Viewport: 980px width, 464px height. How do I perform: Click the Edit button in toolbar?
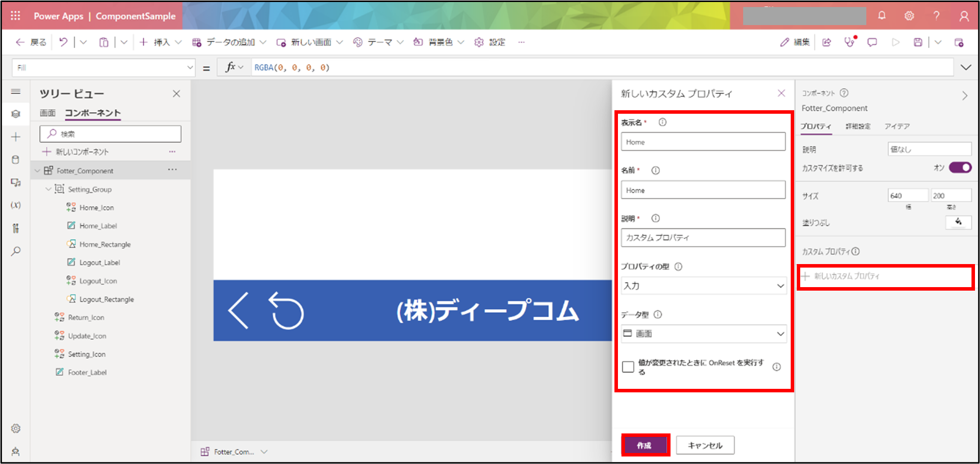tap(795, 42)
